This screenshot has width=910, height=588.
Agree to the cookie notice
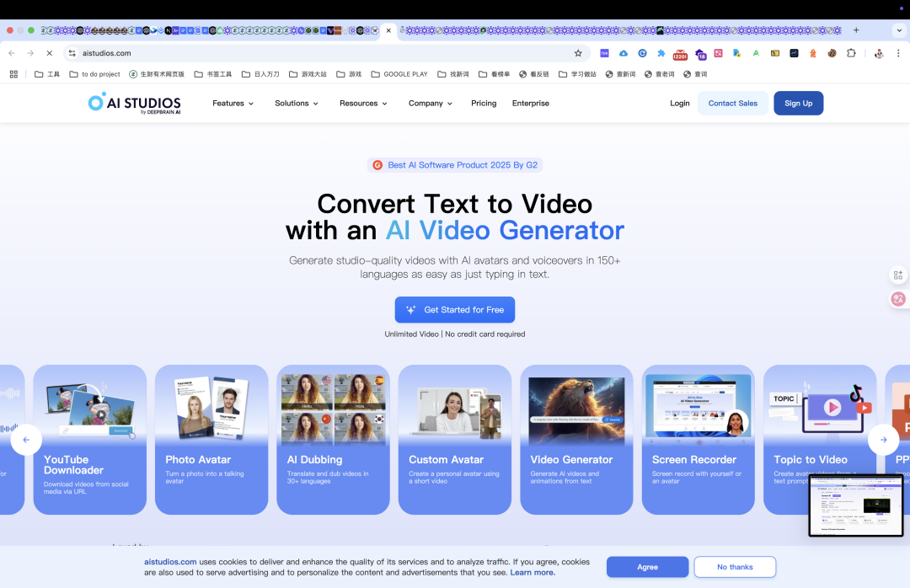coord(648,567)
